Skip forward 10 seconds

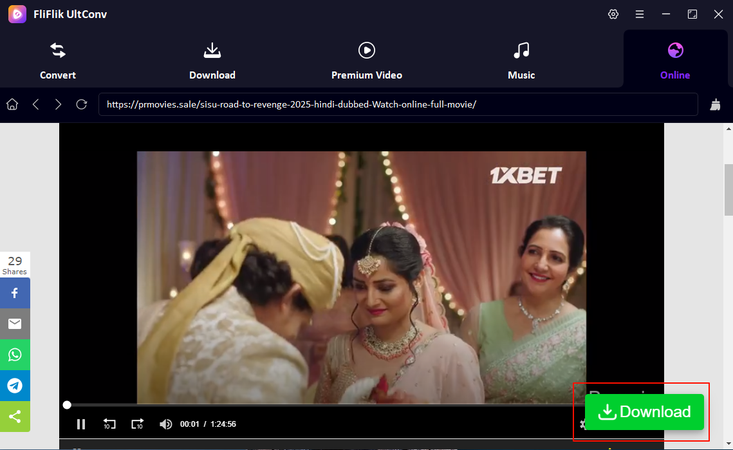tap(137, 424)
